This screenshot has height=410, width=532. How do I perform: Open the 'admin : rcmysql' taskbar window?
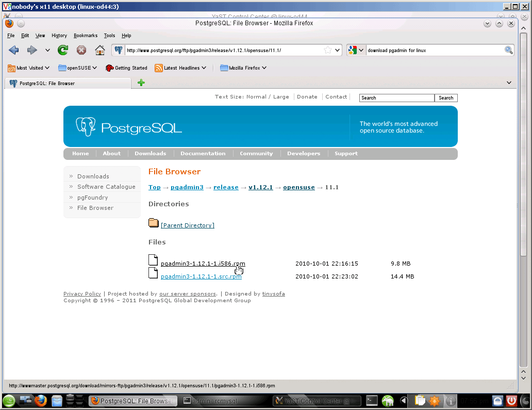pyautogui.click(x=225, y=401)
